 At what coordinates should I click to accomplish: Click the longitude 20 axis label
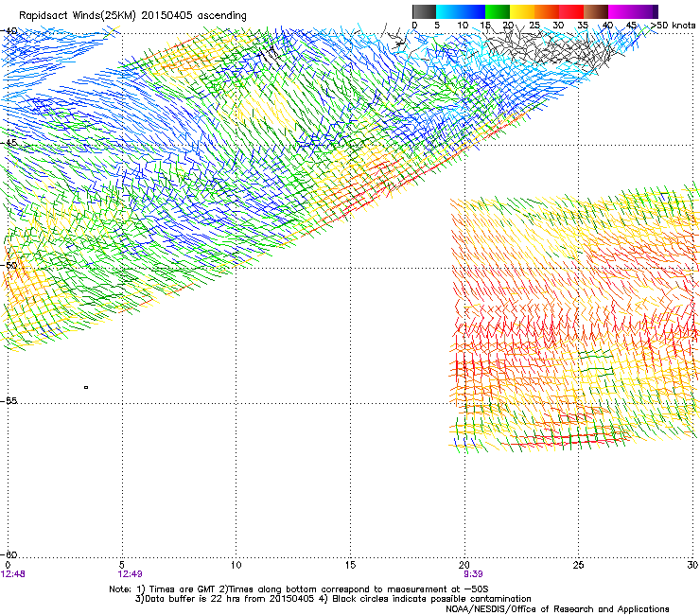464,566
